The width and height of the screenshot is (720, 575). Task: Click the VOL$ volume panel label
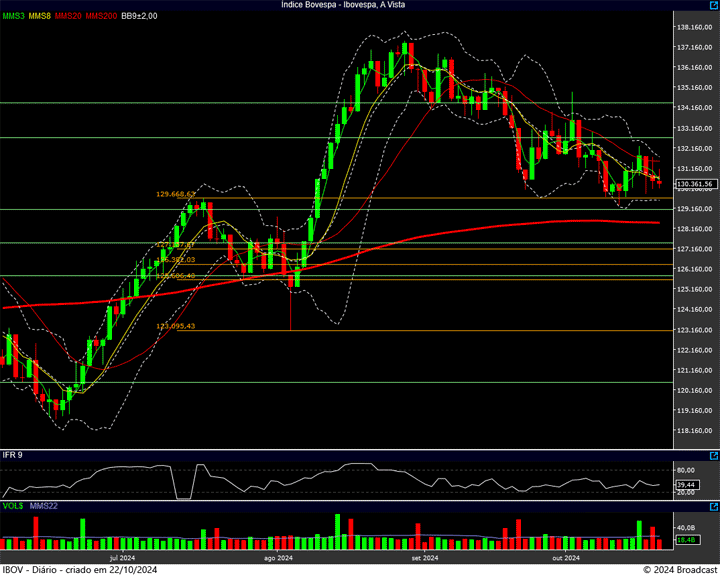13,506
